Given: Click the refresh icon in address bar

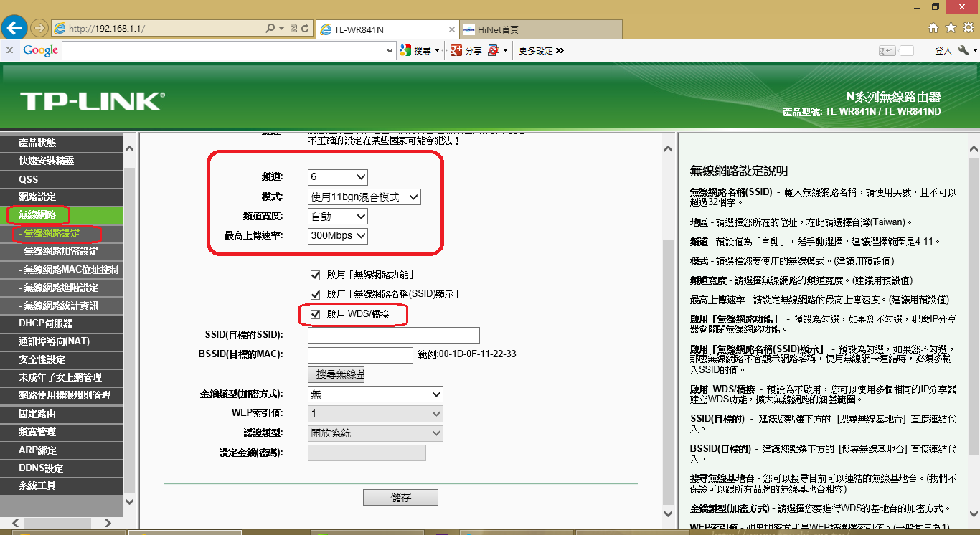Looking at the screenshot, I should pyautogui.click(x=305, y=29).
